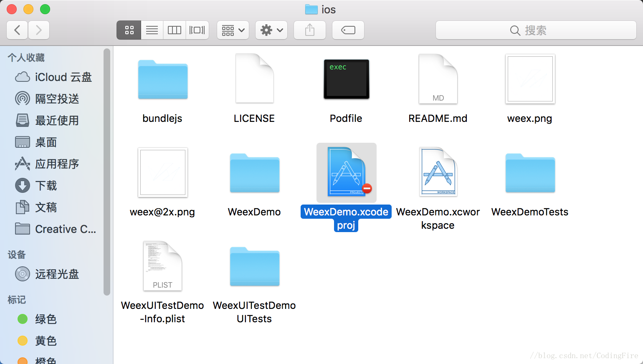Focus the 搜索 search field
This screenshot has width=643, height=364.
[x=536, y=30]
